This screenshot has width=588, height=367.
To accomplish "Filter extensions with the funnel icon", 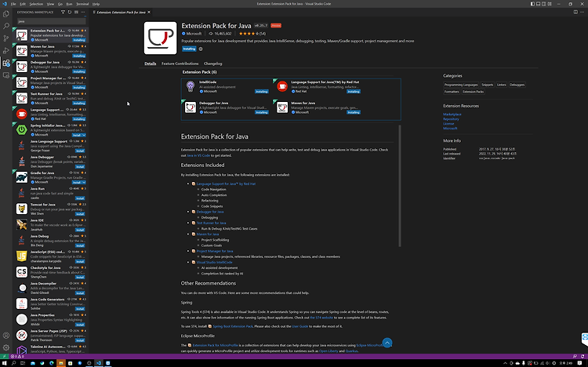I will 63,12.
